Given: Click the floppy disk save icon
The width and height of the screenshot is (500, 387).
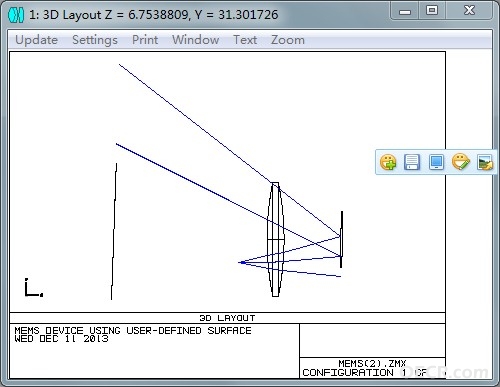Looking at the screenshot, I should pyautogui.click(x=412, y=162).
